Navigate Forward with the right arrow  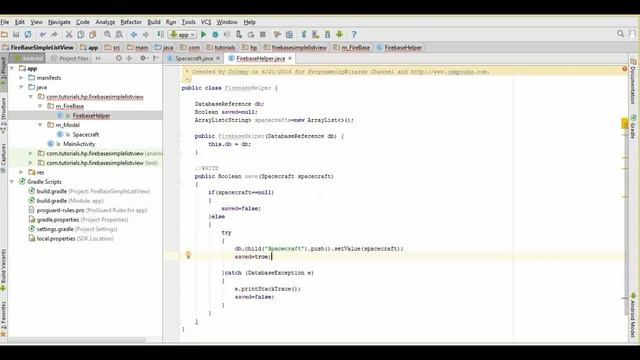(x=146, y=35)
